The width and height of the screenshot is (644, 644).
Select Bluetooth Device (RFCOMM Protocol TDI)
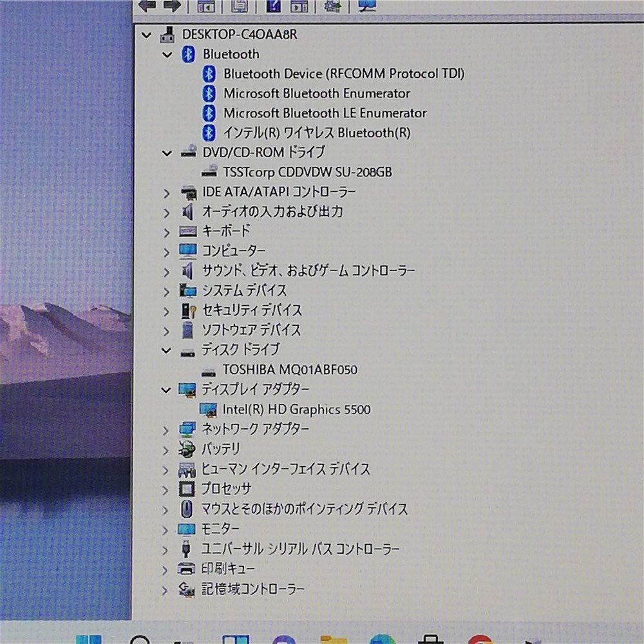point(343,73)
